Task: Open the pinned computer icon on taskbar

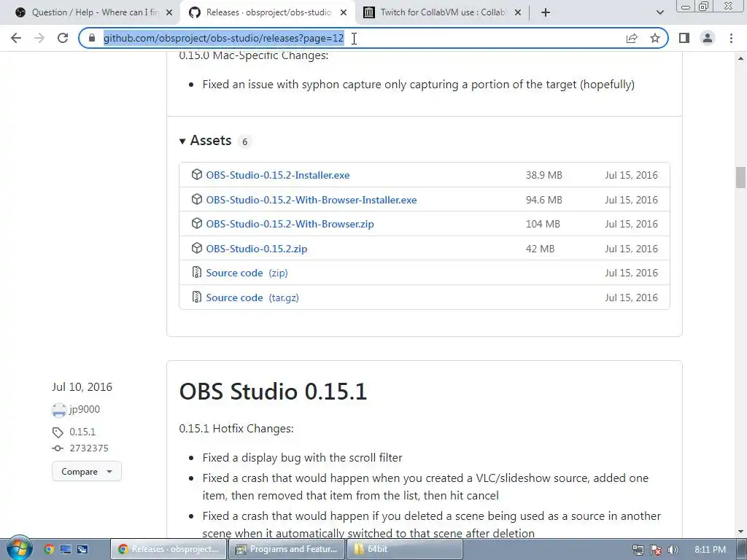Action: tap(65, 549)
